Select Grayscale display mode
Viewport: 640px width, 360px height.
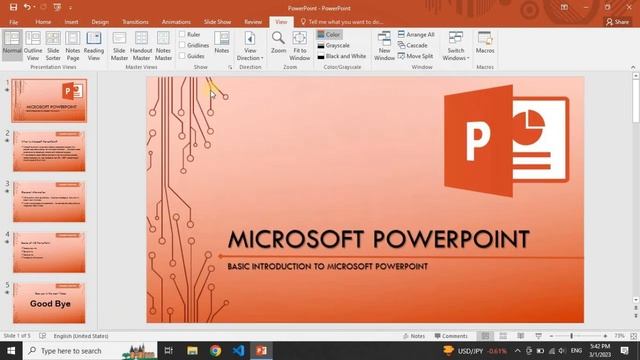(333, 45)
